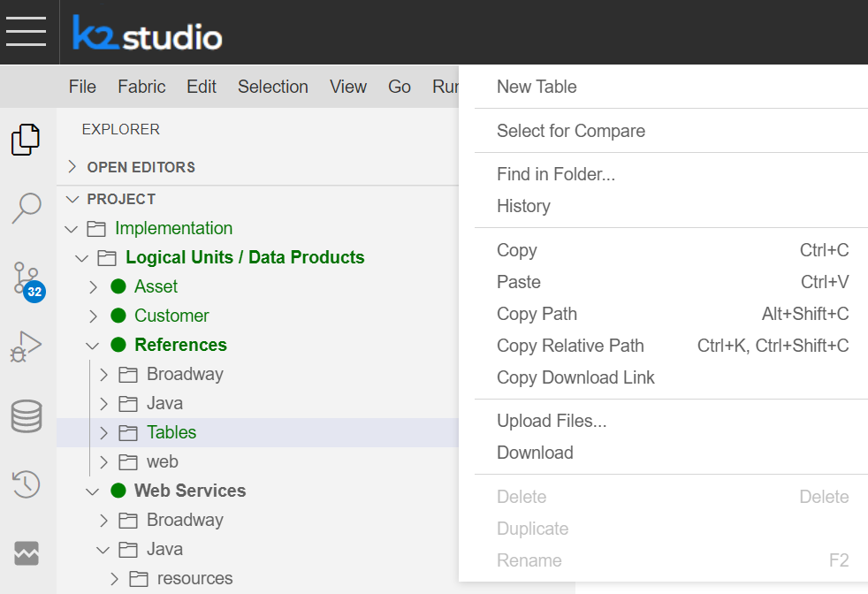The image size is (868, 594).
Task: Open the history clock icon
Action: tap(26, 484)
